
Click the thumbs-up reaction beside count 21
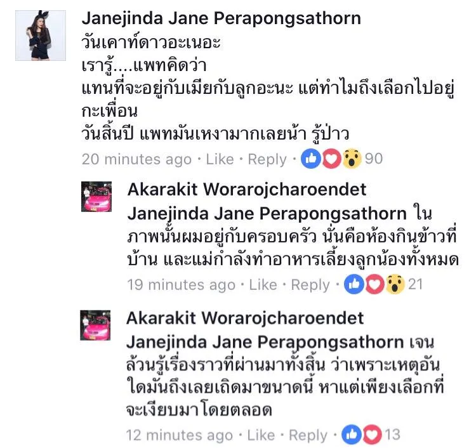(354, 284)
